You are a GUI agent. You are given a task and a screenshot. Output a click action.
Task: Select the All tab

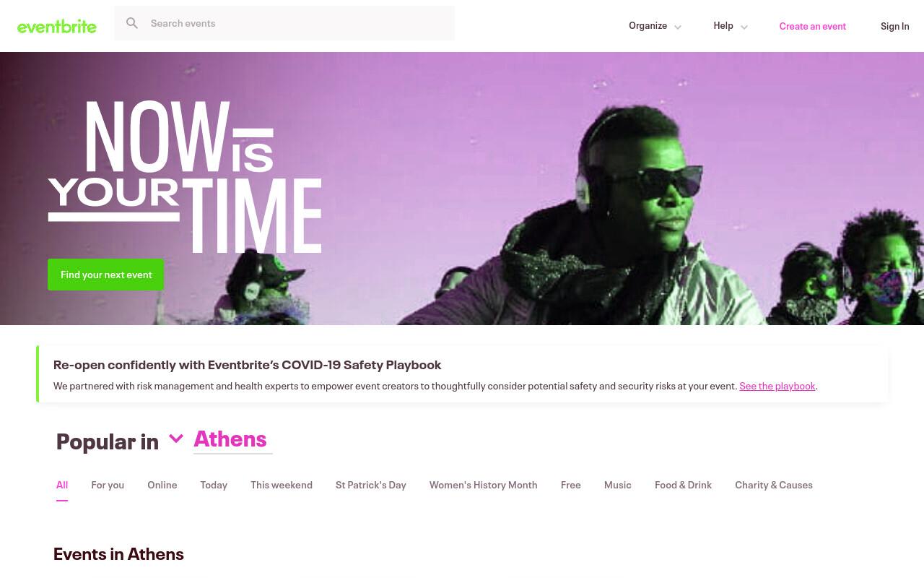tap(62, 485)
